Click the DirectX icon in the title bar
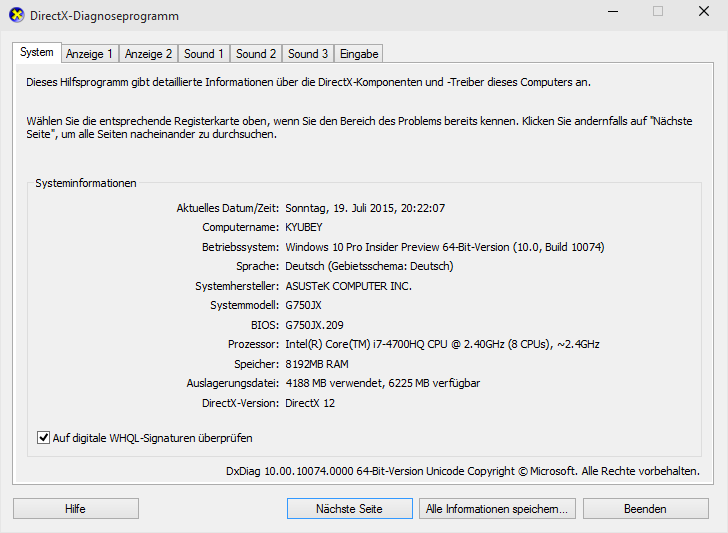Screen dimensions: 728x533 pos(17,17)
